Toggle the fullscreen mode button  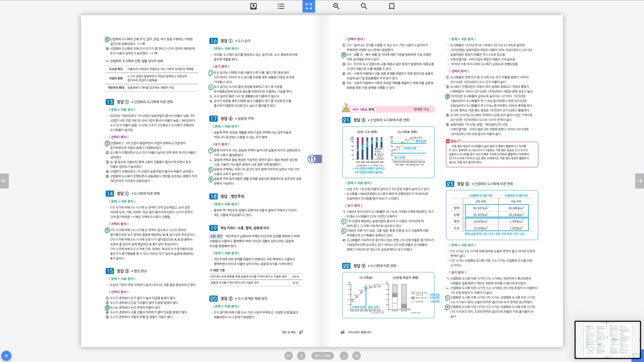[x=308, y=6]
